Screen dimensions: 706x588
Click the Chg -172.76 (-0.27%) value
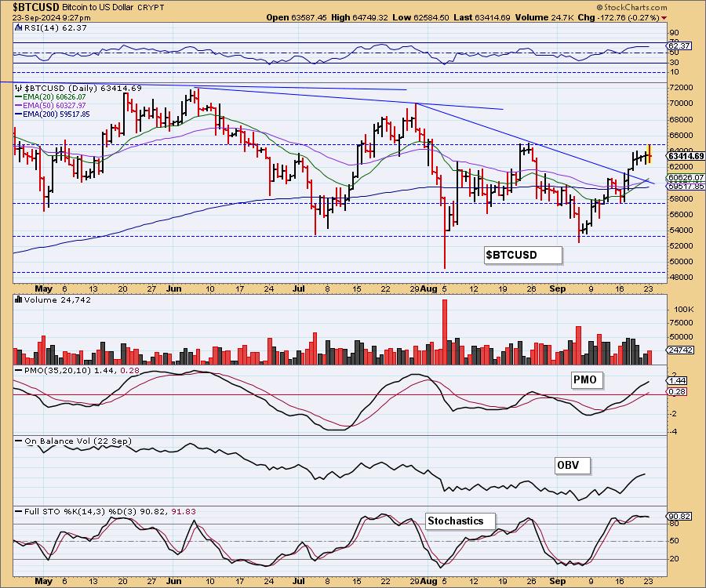(x=619, y=17)
